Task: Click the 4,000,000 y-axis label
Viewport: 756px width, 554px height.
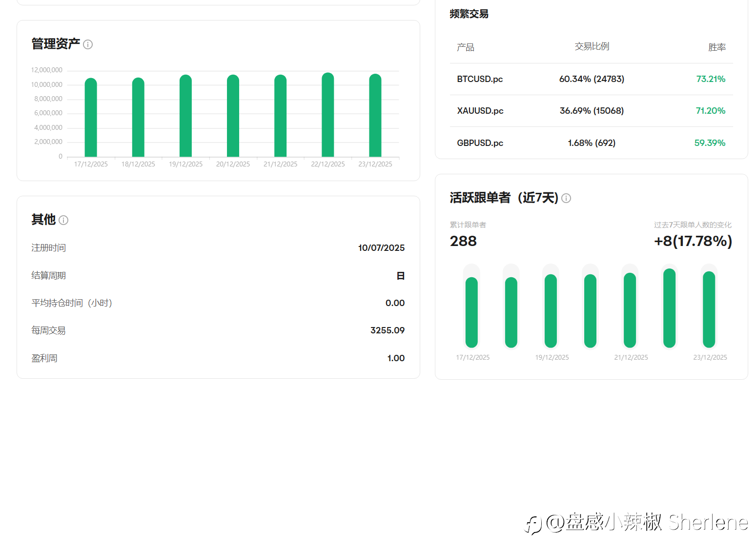Action: coord(48,128)
